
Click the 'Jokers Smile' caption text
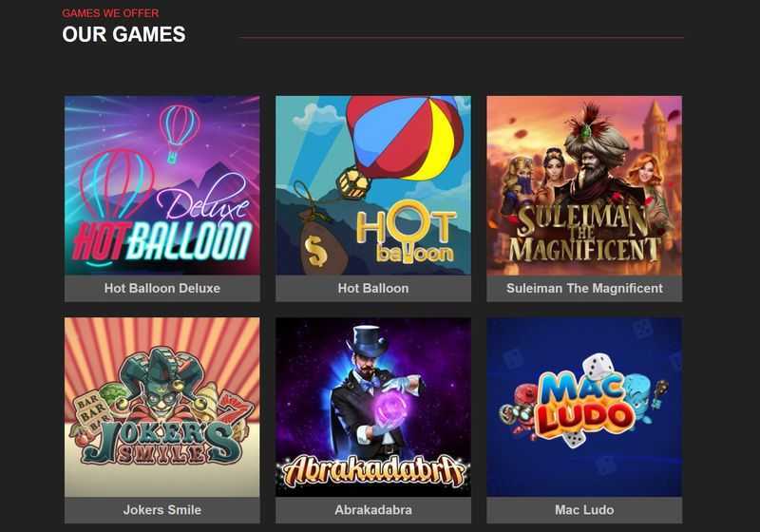pyautogui.click(x=161, y=510)
